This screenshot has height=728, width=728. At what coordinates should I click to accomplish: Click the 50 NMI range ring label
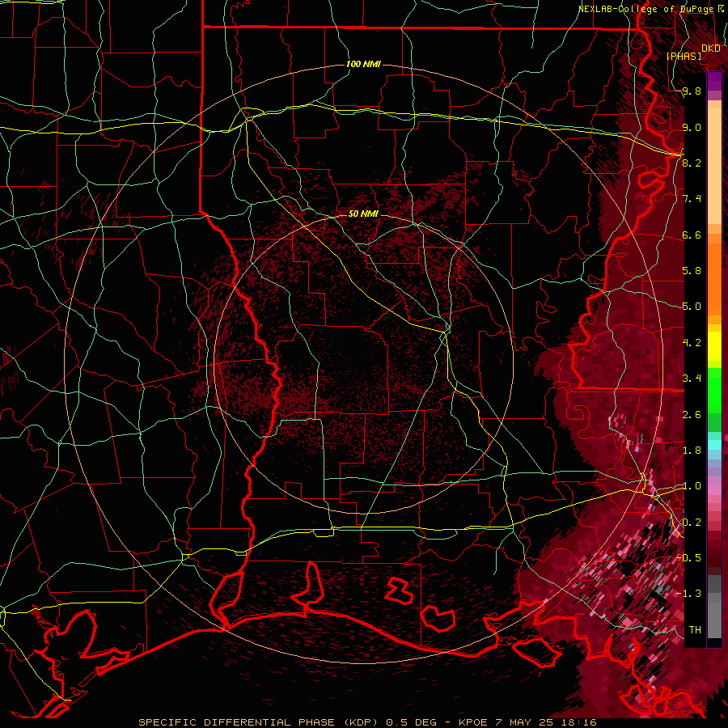click(x=363, y=214)
